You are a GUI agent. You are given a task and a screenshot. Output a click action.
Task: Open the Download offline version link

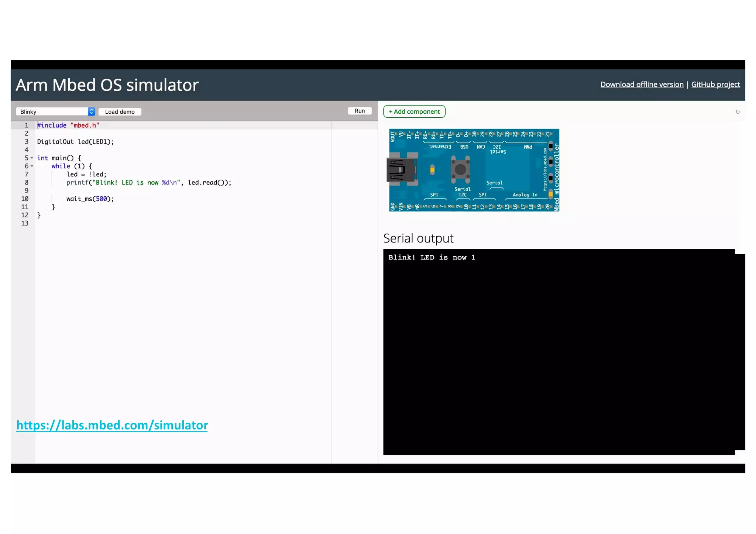(x=642, y=85)
